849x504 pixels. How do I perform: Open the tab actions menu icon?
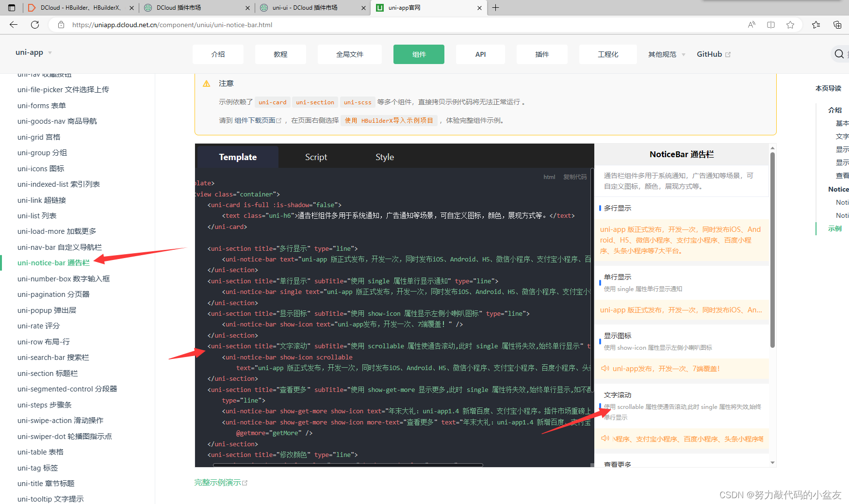tap(12, 8)
